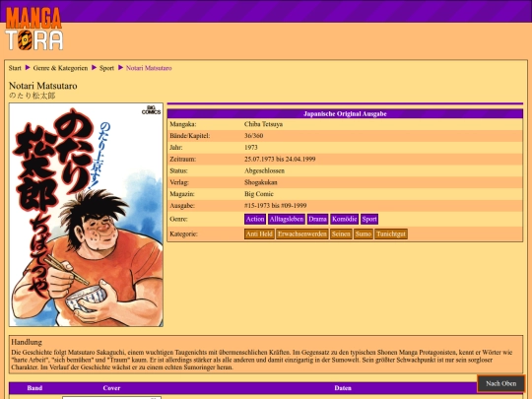Viewport: 532px width, 399px height.
Task: Click status value Abgeschlossen
Action: click(264, 170)
